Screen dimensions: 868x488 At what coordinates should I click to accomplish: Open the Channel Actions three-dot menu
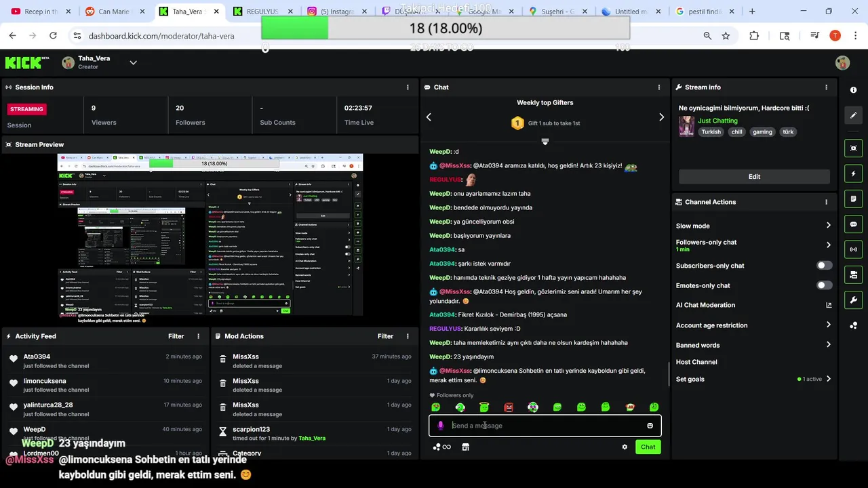tap(826, 202)
